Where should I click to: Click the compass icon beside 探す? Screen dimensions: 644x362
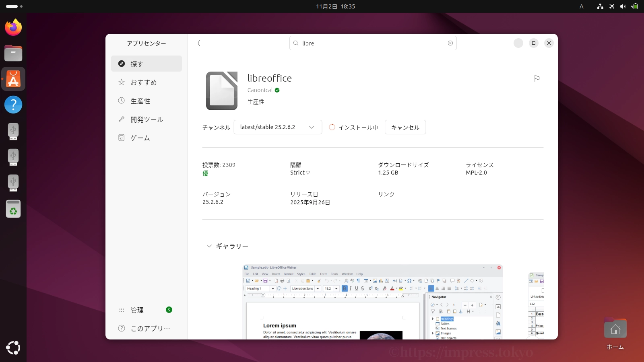[122, 64]
